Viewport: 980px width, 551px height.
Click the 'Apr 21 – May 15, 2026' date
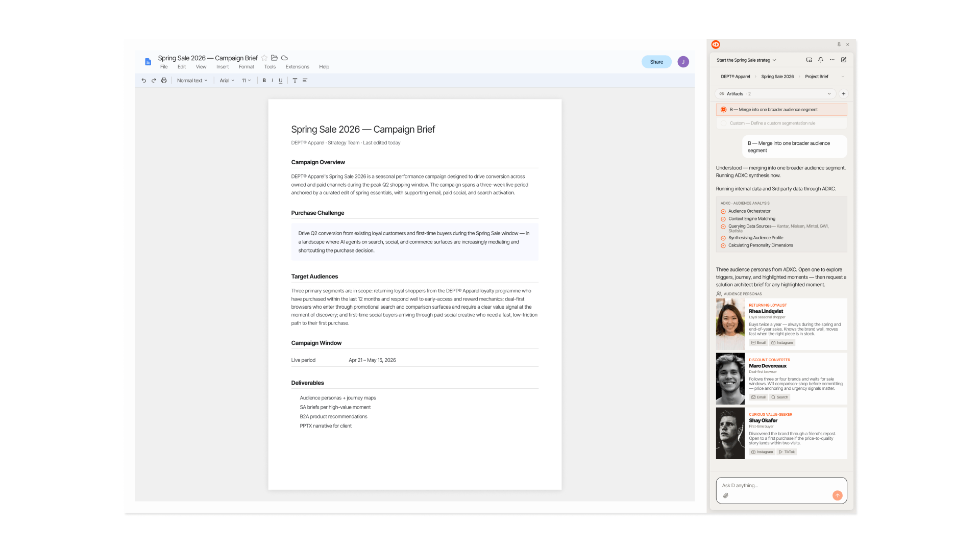372,360
